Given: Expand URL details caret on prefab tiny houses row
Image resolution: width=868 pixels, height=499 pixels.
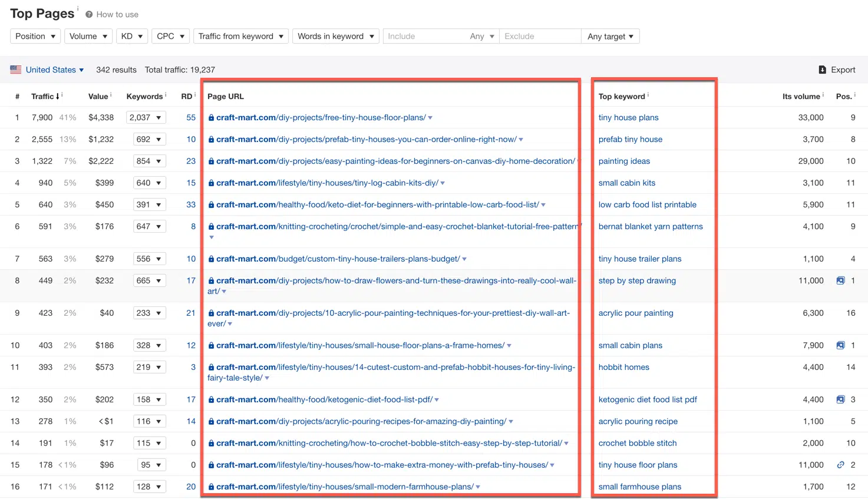Looking at the screenshot, I should (x=521, y=139).
